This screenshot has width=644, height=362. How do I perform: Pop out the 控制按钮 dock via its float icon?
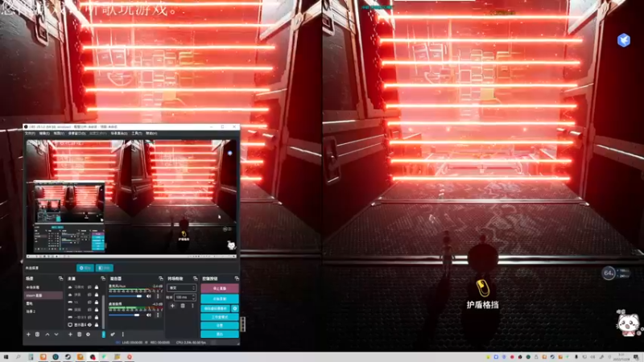click(237, 278)
